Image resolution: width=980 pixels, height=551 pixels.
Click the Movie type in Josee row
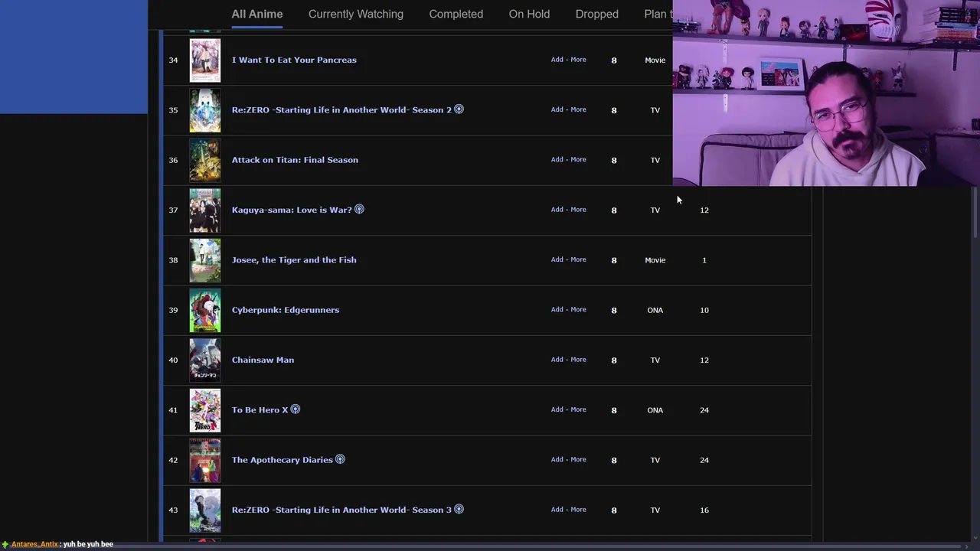(655, 260)
